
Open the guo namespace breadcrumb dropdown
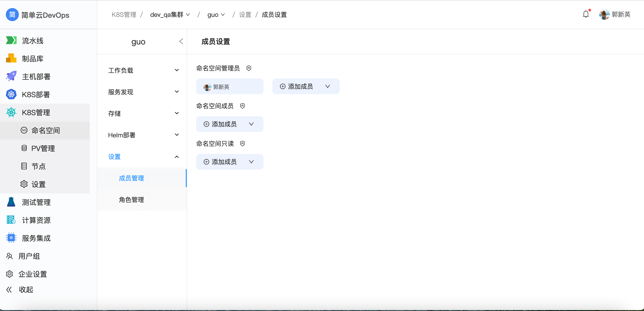(x=216, y=15)
